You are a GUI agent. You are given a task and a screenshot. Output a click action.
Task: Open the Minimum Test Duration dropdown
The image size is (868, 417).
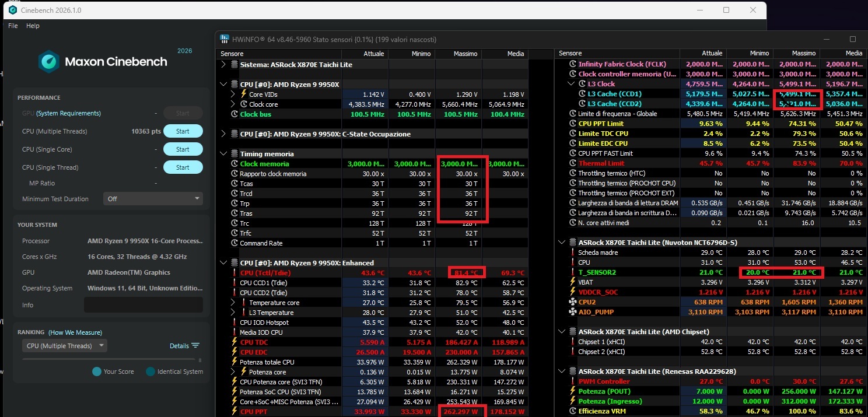point(153,199)
